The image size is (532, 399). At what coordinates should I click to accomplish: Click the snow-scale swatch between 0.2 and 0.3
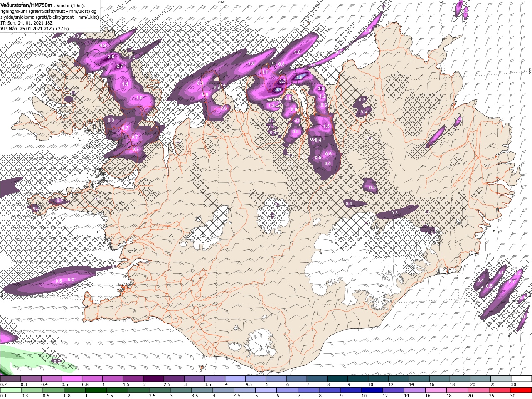(10, 379)
